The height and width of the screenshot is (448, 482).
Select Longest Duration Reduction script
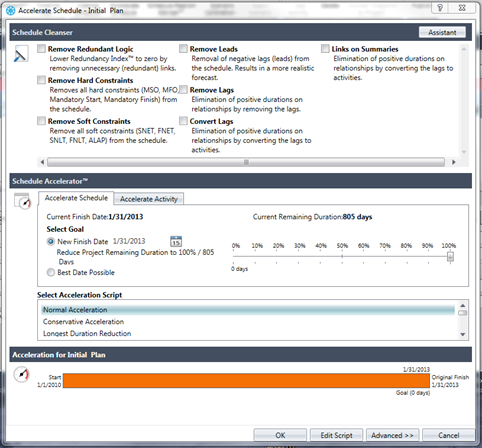(248, 333)
